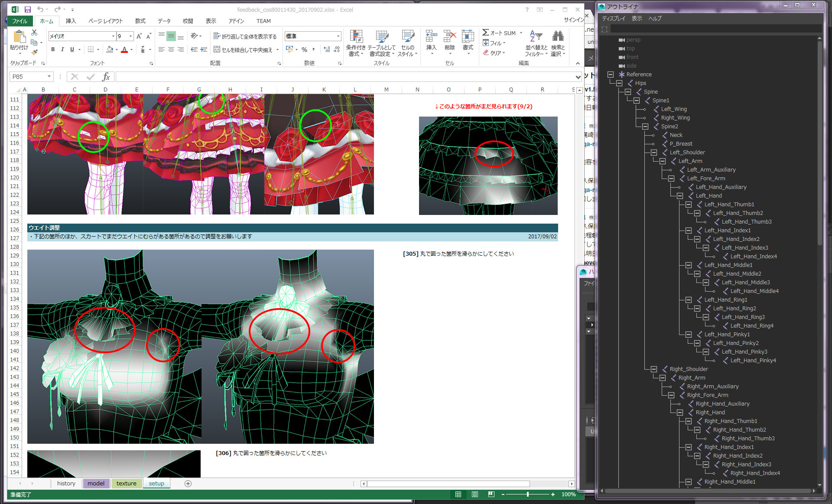Viewport: 832px width, 504px height.
Task: Click the Fill Color bucket icon
Action: 110,49
